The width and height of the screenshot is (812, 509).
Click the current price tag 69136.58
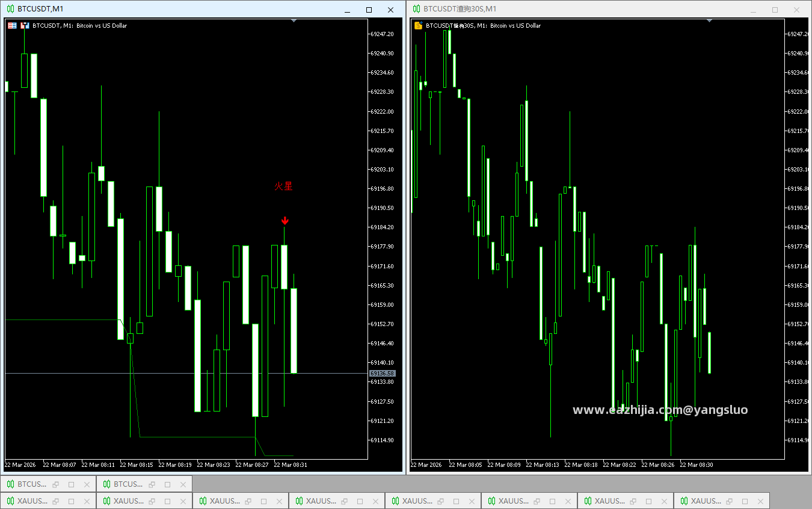point(382,374)
